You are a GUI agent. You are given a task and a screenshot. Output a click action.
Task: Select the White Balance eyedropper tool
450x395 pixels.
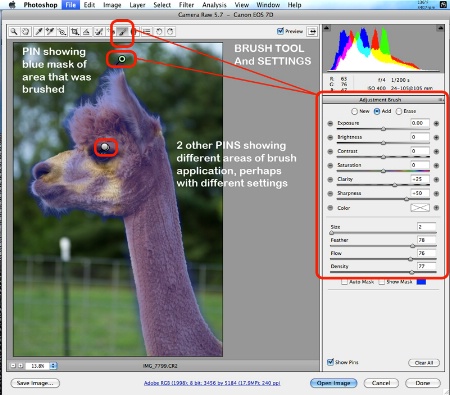39,31
